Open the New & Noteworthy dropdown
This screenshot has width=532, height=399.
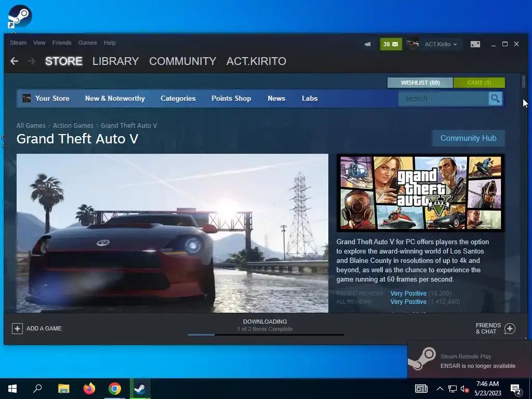click(115, 98)
